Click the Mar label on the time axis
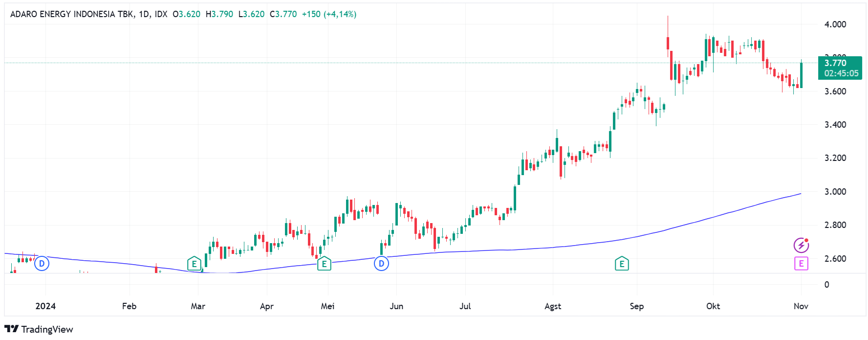Viewport: 868px width, 340px height. coord(198,306)
